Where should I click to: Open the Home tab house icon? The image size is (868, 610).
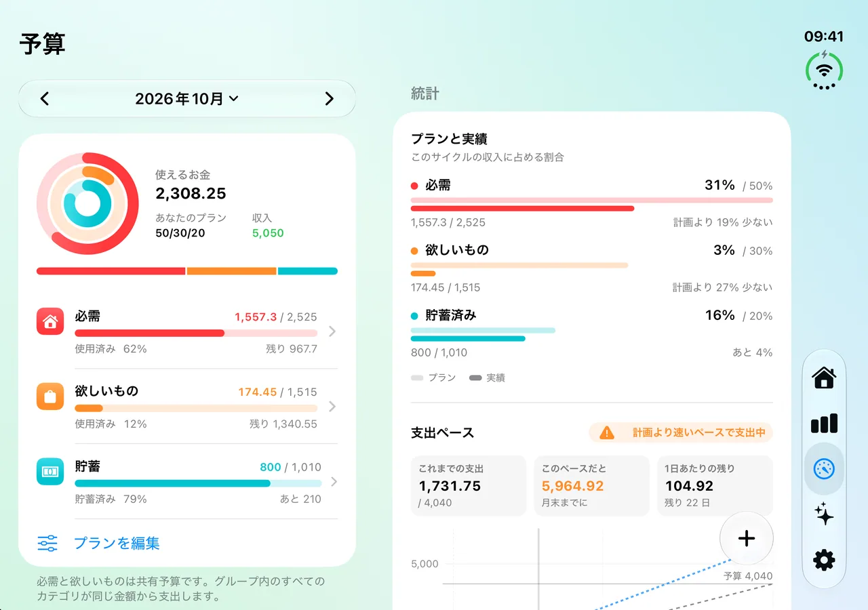tap(824, 378)
